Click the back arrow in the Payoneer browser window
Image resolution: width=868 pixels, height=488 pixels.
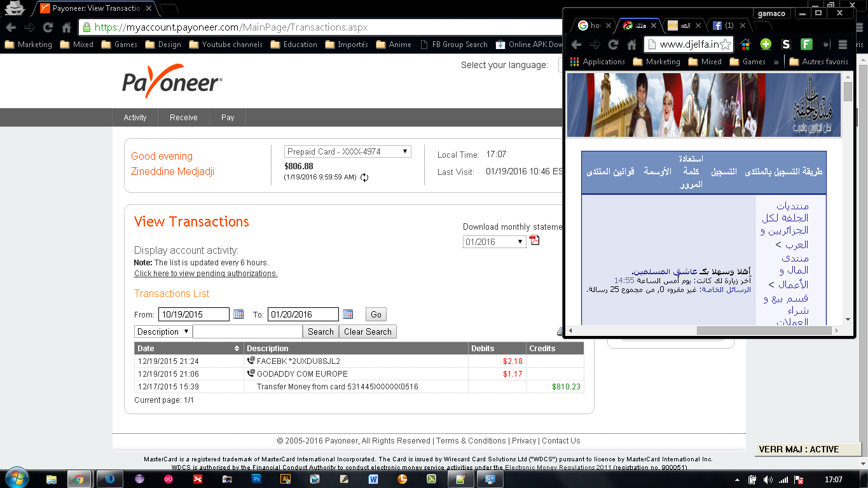pos(11,27)
